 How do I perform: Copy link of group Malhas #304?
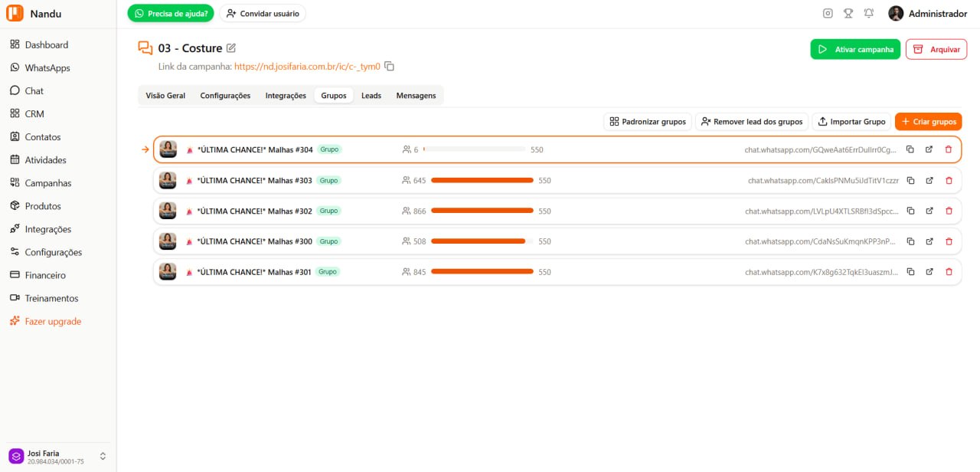tap(910, 149)
